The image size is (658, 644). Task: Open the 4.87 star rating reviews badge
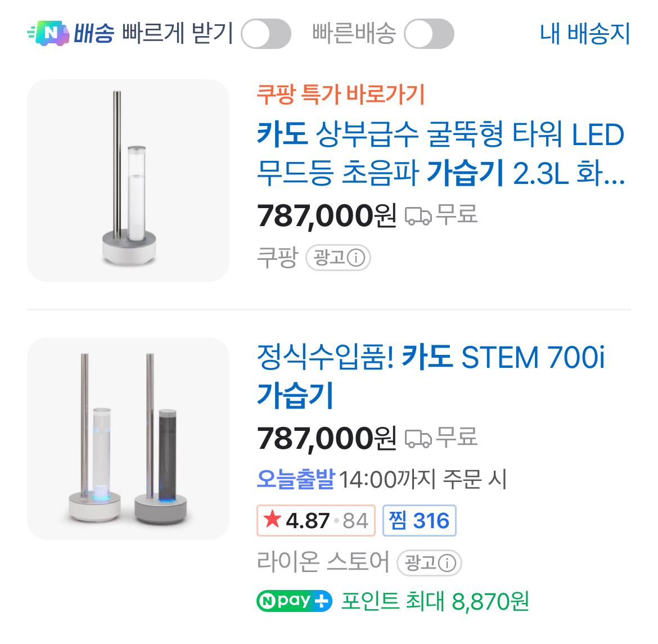pos(316,520)
